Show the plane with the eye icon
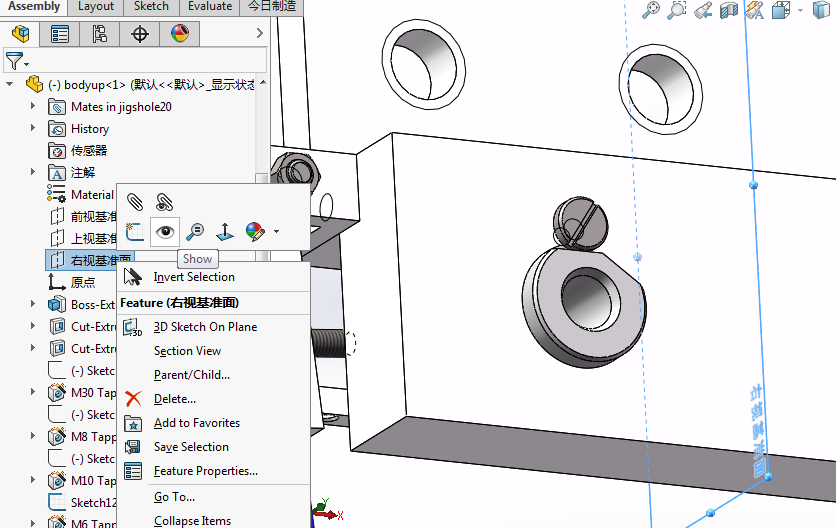Screen dimensions: 836x528 click(165, 231)
